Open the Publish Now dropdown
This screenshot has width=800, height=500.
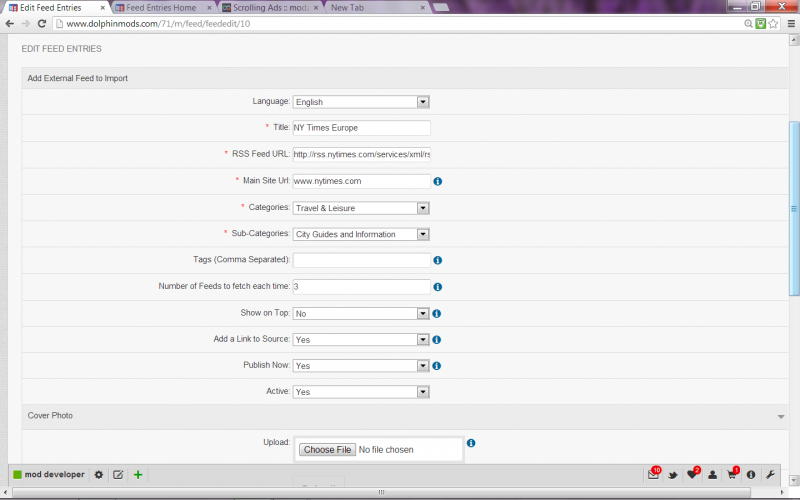[x=361, y=366]
